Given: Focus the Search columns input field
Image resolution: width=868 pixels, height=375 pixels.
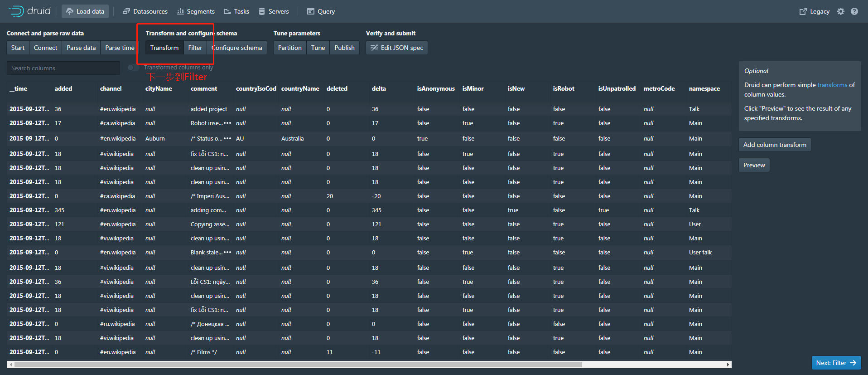Looking at the screenshot, I should click(63, 68).
